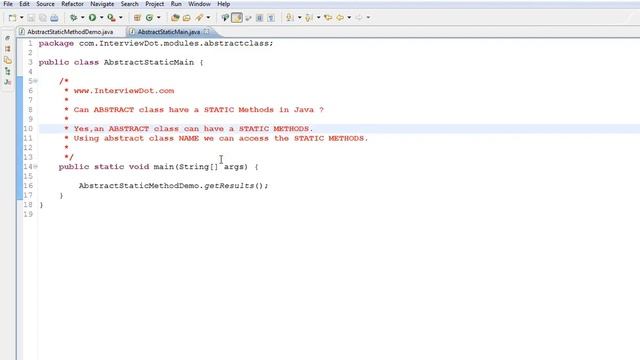
Task: Click the Open Type toolbar icon
Action: [175, 18]
